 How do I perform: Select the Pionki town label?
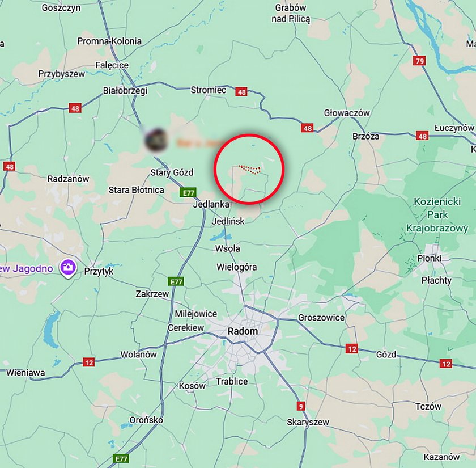[x=430, y=258]
